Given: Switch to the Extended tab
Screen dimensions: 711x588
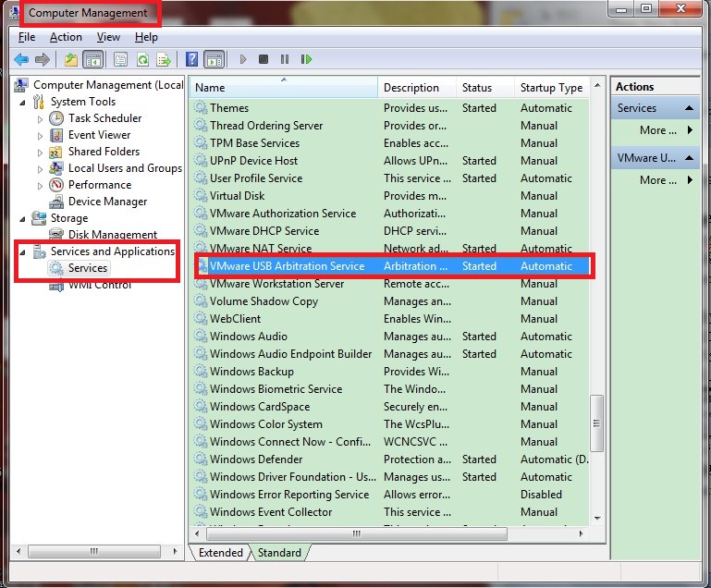Looking at the screenshot, I should 220,553.
